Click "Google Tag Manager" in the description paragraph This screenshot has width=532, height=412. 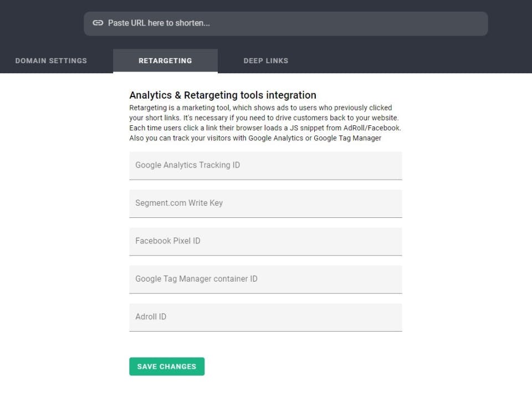[x=347, y=138]
